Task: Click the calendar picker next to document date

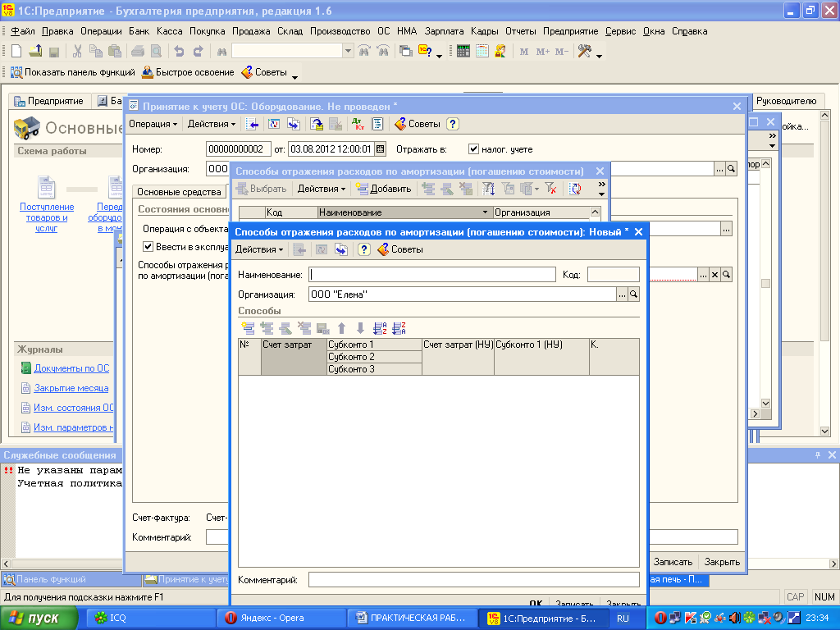Action: click(x=381, y=149)
